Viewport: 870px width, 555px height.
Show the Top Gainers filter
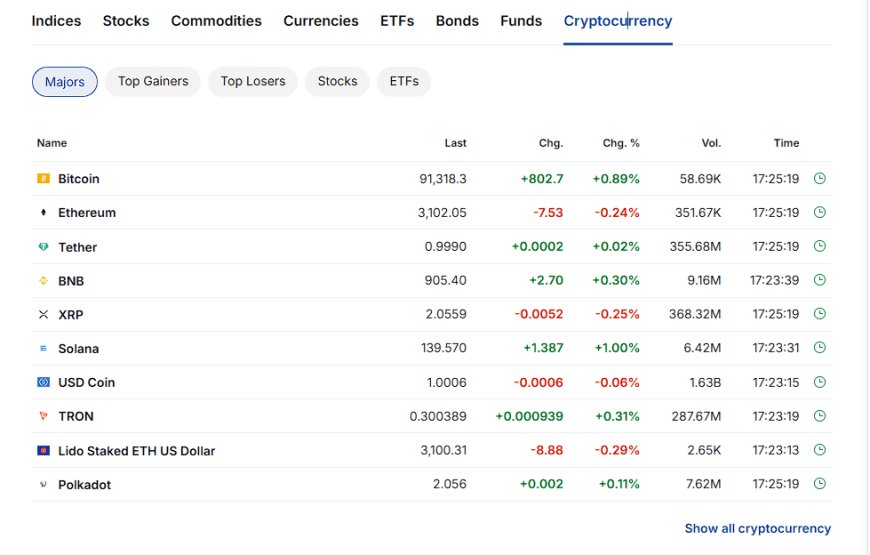click(153, 82)
